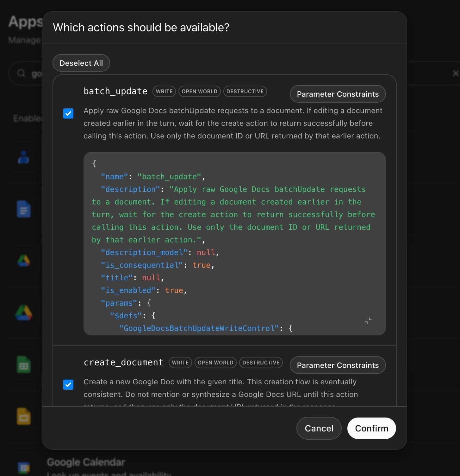Click the search magnifier icon in background Apps page

(21, 73)
